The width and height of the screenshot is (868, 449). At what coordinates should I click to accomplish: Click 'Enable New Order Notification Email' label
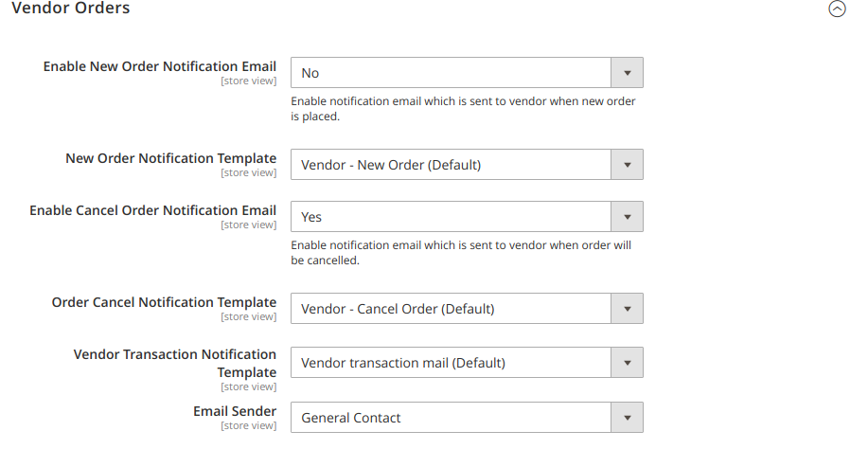point(160,66)
